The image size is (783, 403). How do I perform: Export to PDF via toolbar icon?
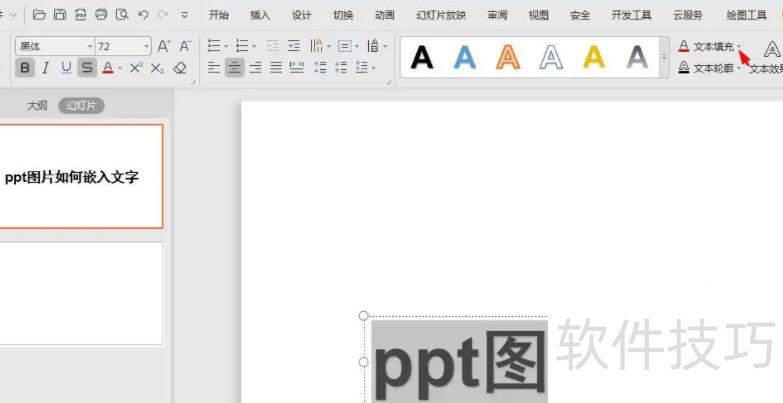click(80, 14)
